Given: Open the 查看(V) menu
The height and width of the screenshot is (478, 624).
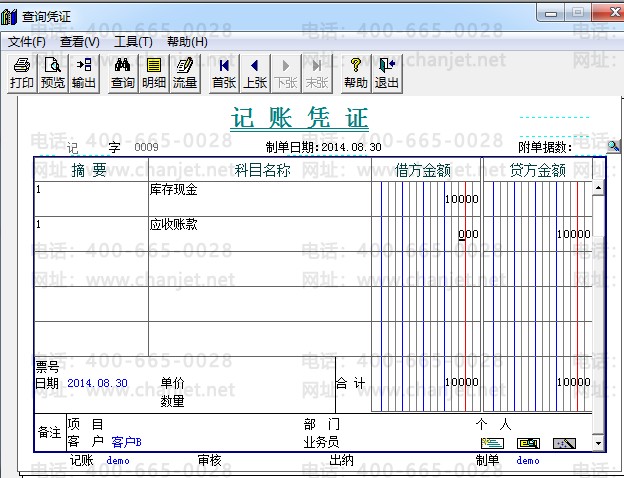Looking at the screenshot, I should click(x=80, y=42).
